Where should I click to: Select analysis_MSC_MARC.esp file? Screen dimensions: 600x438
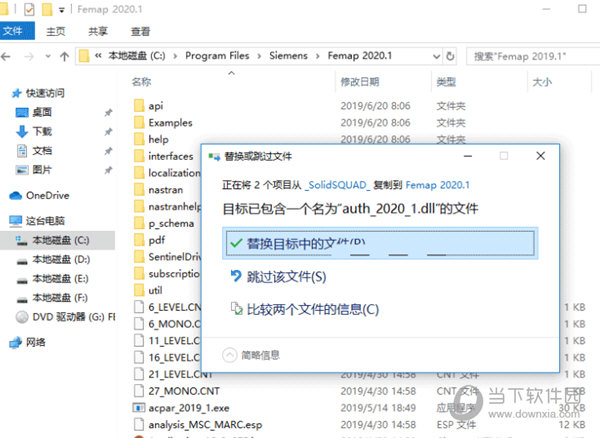coord(205,425)
